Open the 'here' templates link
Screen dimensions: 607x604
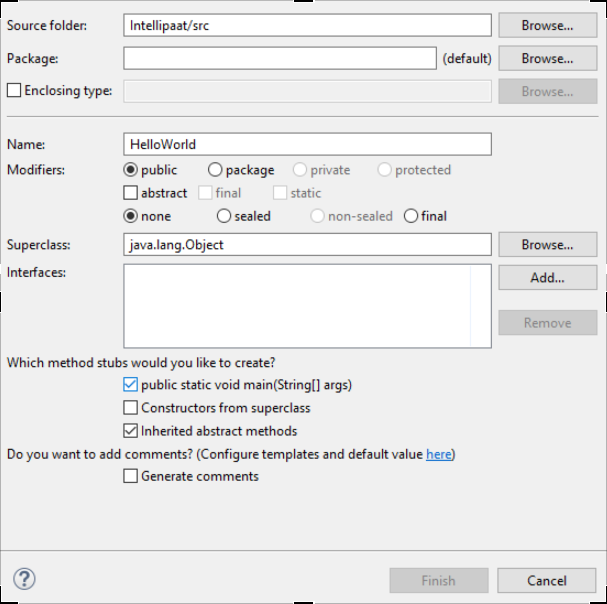(439, 454)
